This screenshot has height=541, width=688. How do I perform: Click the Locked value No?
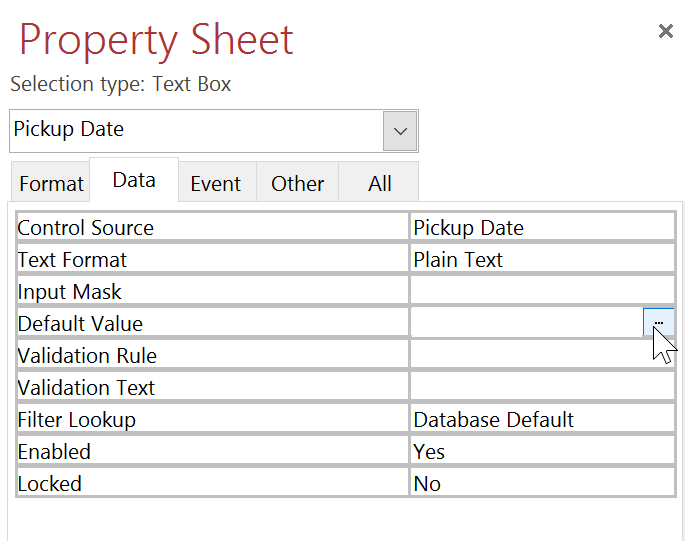pyautogui.click(x=542, y=484)
